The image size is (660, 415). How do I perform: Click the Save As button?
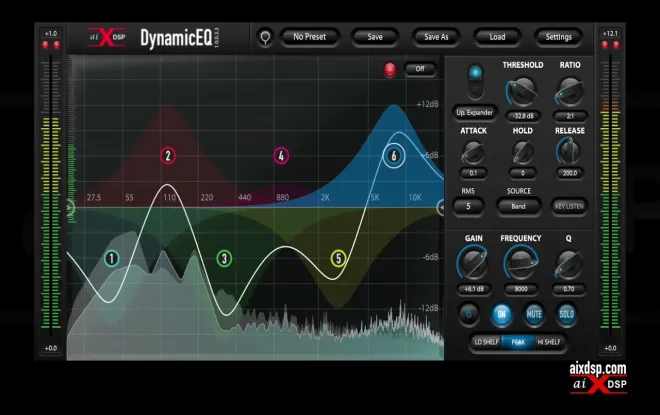click(436, 37)
